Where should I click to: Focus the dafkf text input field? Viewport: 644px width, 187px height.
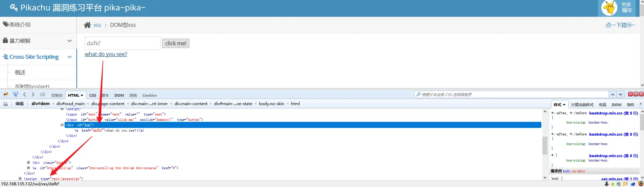tap(122, 43)
